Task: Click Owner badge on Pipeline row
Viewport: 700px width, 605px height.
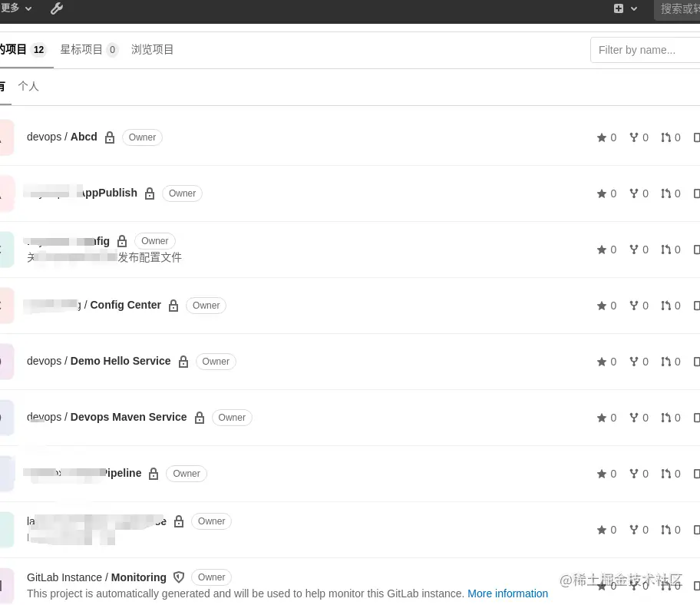Action: (x=187, y=473)
